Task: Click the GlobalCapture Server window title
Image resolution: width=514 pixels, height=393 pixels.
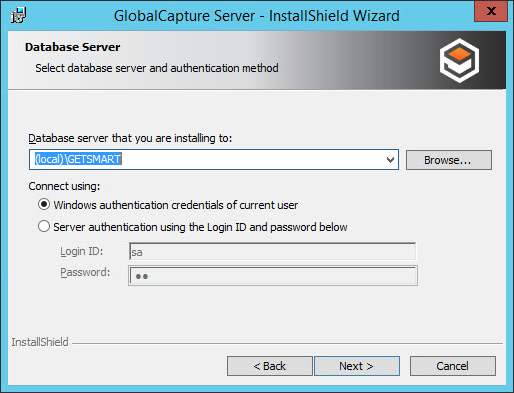Action: (x=257, y=16)
